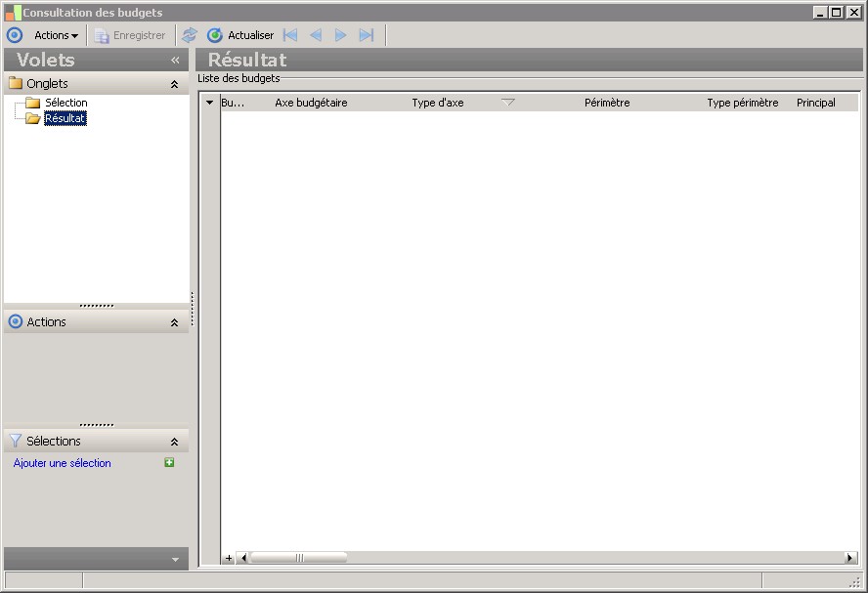Viewport: 868px width, 593px height.
Task: Open the grid row selector dropdown arrow
Action: click(210, 103)
